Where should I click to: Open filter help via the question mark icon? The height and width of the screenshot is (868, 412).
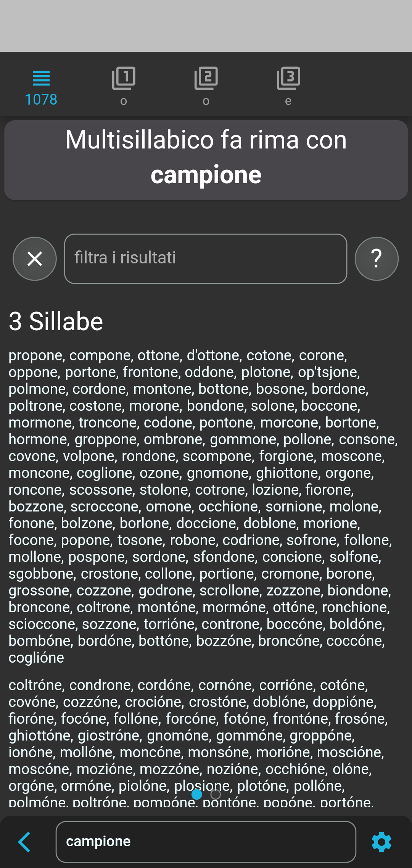pos(377,258)
